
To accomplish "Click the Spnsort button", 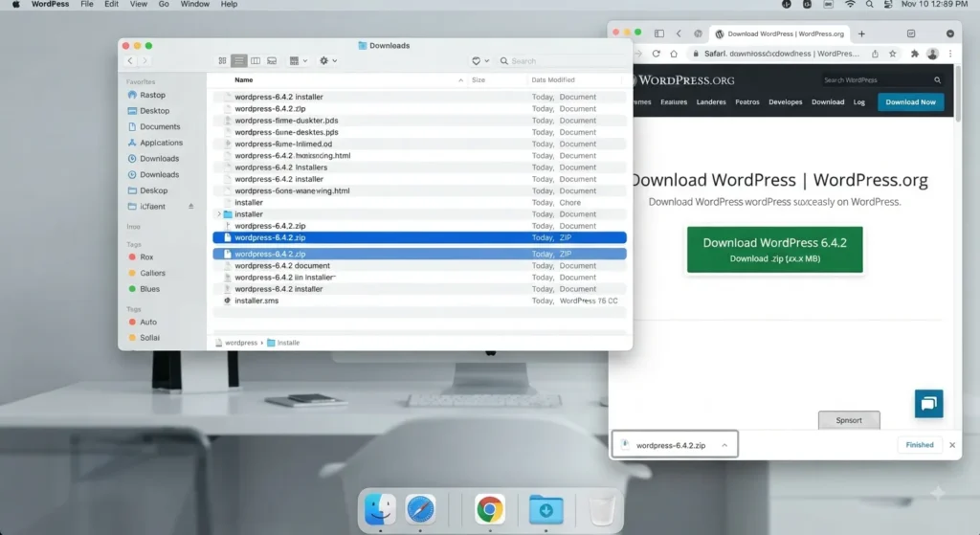I will [x=849, y=420].
